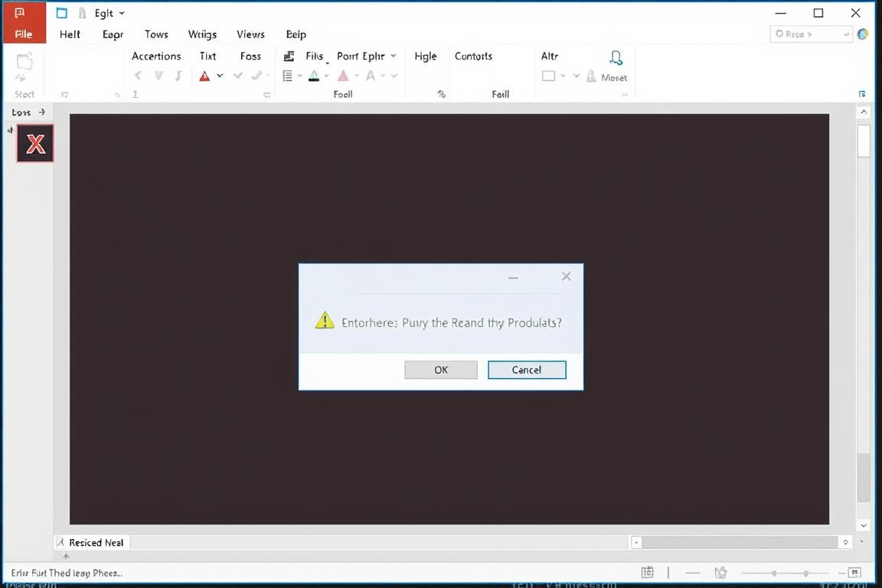The image size is (882, 588).
Task: Click the yellow warning icon in dialog
Action: [325, 321]
